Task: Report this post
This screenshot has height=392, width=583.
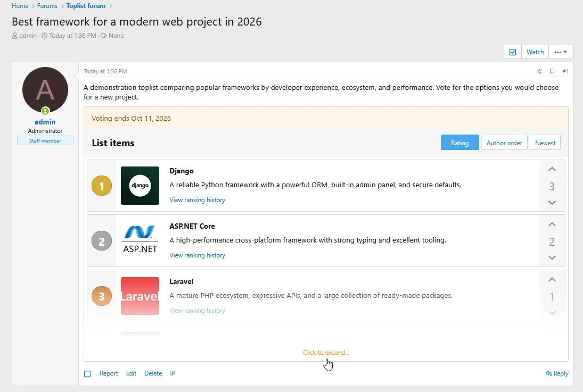Action: (x=109, y=373)
